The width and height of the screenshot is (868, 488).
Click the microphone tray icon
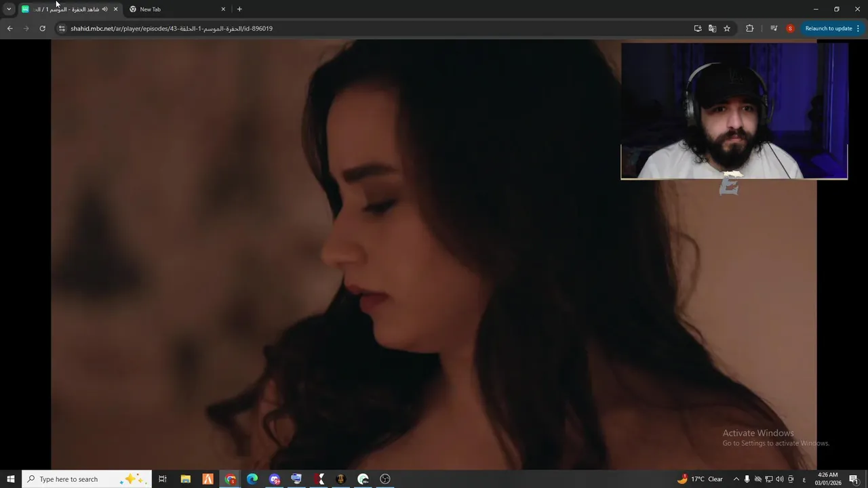click(x=747, y=479)
